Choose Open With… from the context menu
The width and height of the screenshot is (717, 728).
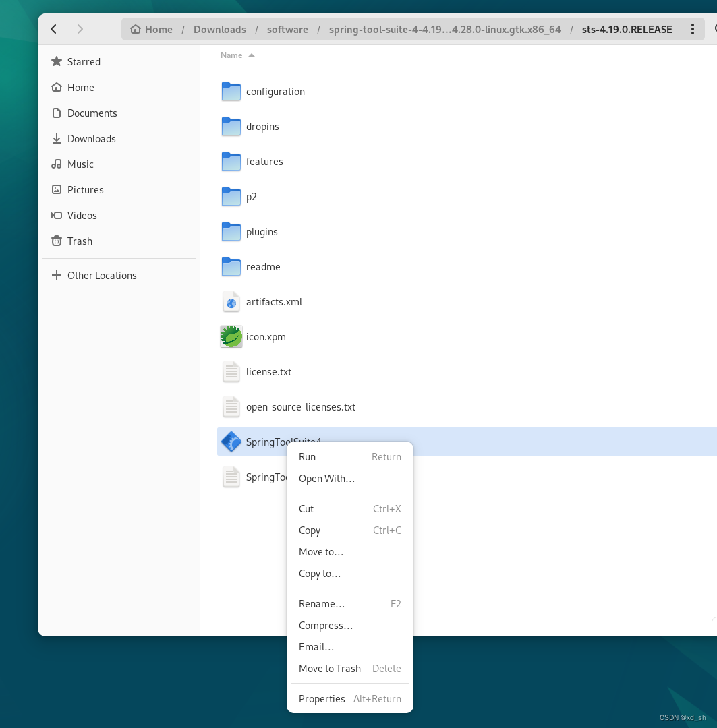[x=350, y=479]
